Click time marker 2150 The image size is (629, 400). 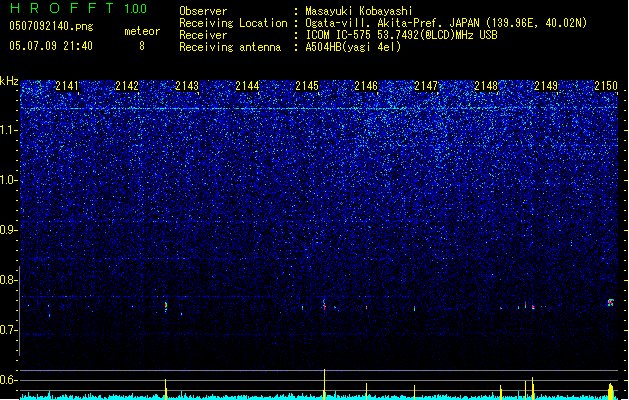click(x=606, y=85)
